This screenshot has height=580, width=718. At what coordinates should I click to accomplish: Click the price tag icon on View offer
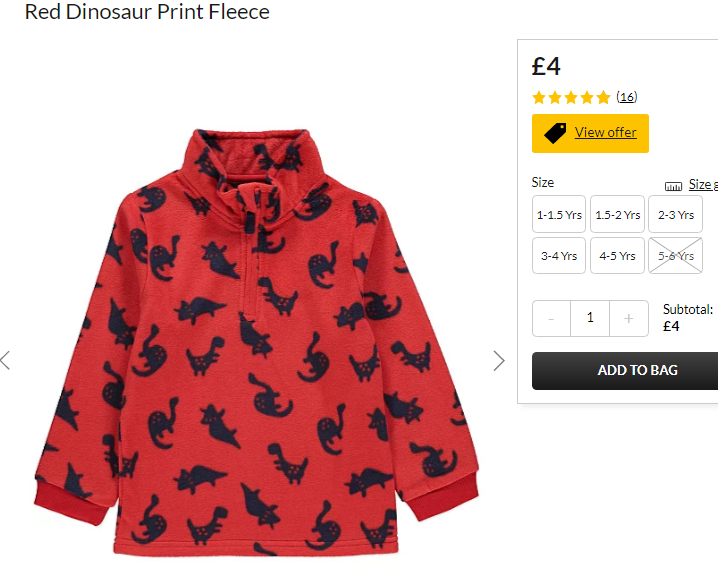555,133
